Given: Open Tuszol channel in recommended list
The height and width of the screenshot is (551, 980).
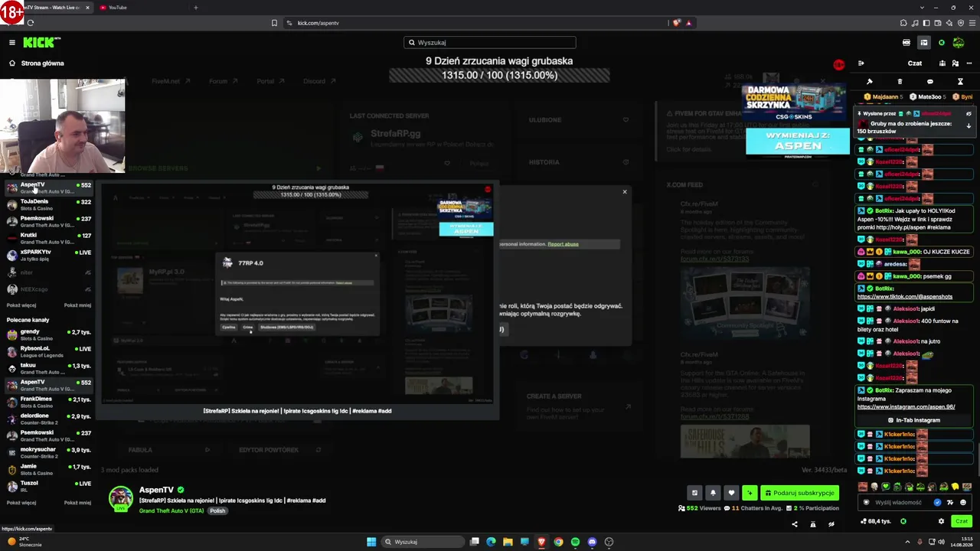Looking at the screenshot, I should [47, 486].
